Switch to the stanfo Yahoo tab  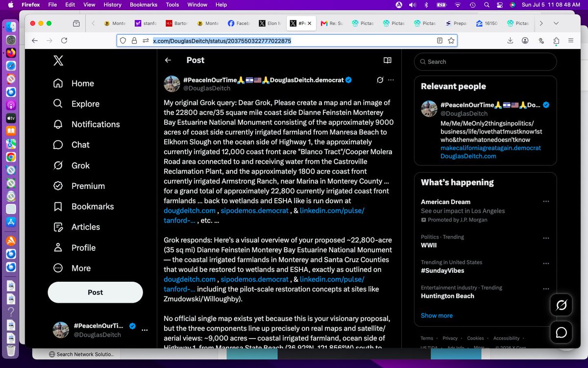(x=145, y=23)
